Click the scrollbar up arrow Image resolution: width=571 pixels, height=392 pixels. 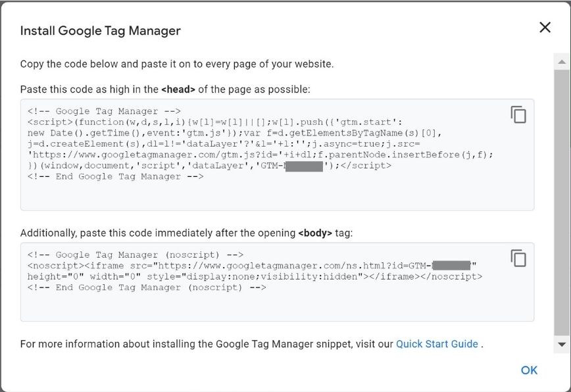[562, 62]
